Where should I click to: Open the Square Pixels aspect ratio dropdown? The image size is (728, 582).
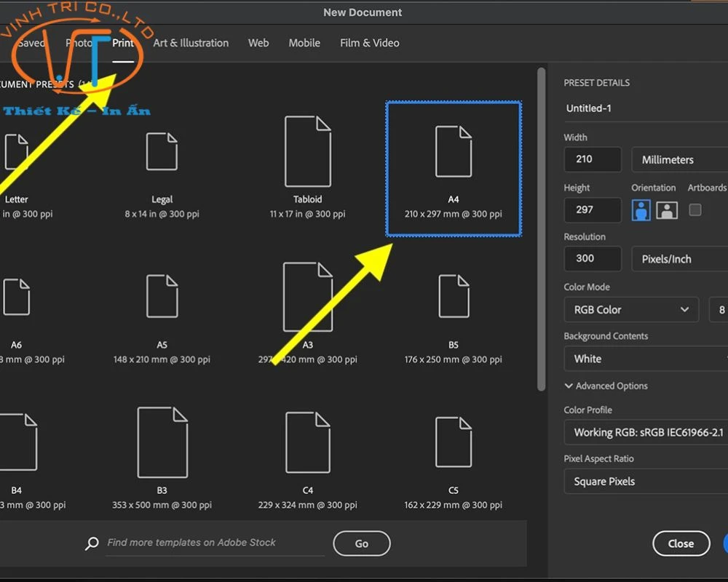pyautogui.click(x=646, y=482)
